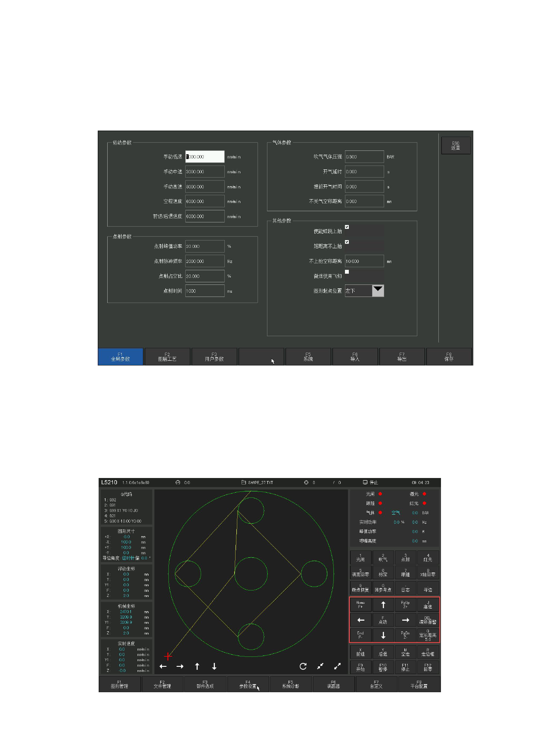
Task: Uncheck the 使能蛙跳上抬 checkbox
Action: (347, 227)
